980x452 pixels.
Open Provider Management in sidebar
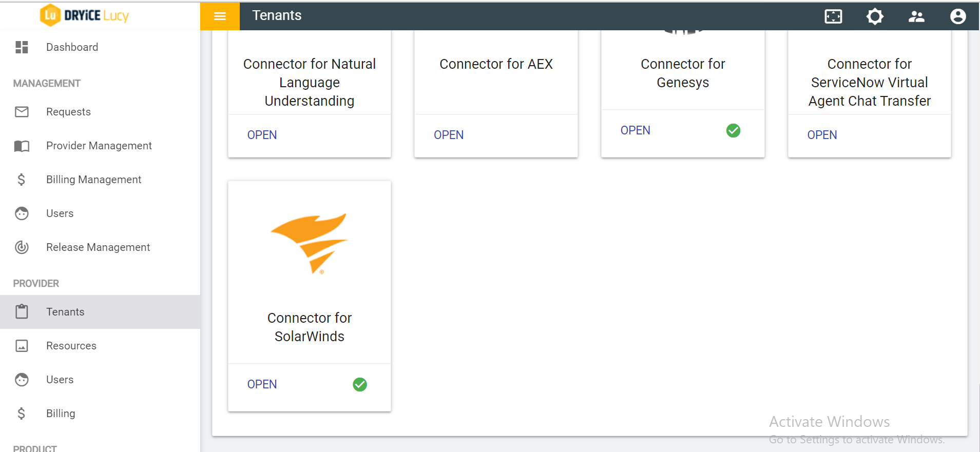[x=99, y=146]
